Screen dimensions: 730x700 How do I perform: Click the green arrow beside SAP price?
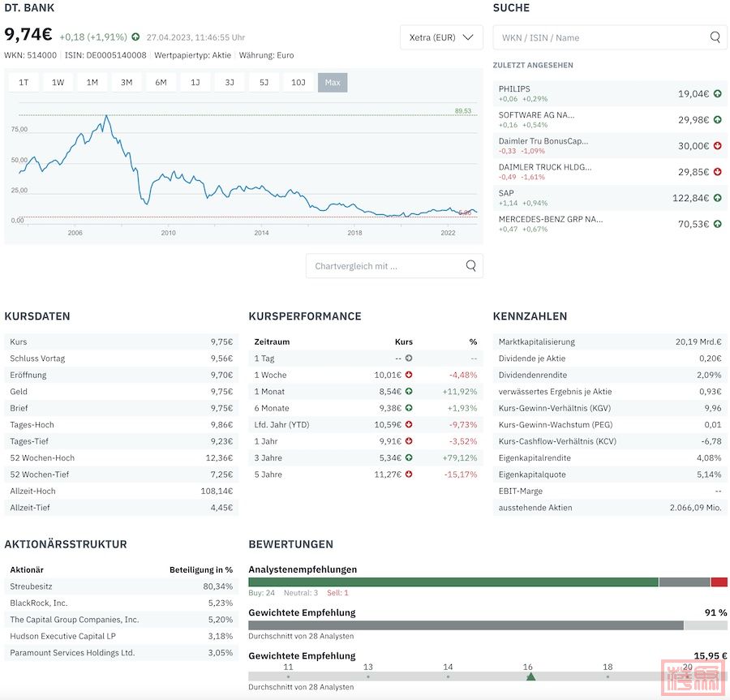pos(718,198)
